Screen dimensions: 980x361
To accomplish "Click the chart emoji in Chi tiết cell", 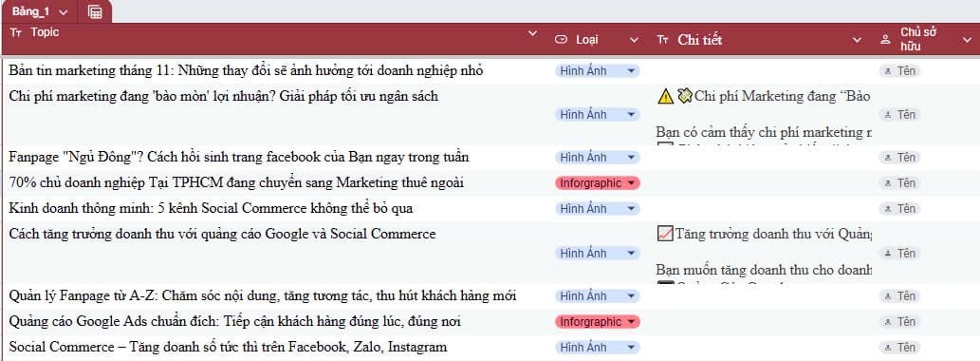I will [665, 234].
